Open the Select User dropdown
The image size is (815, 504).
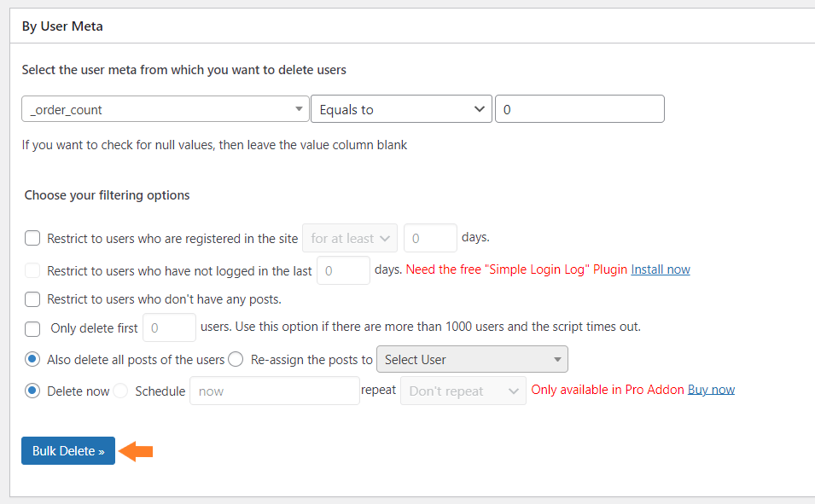coord(472,360)
